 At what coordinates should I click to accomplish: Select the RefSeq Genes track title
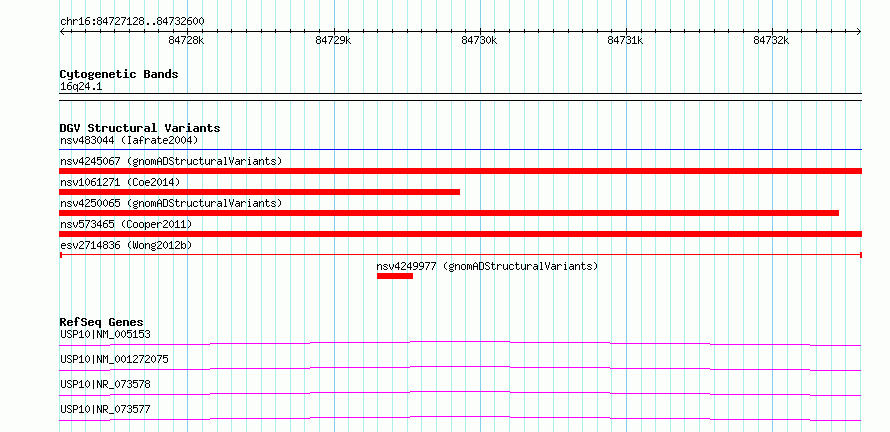pos(102,322)
